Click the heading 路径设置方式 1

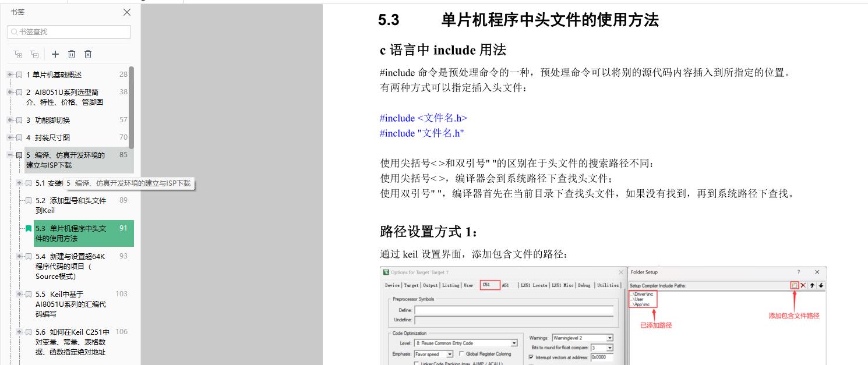coord(429,232)
